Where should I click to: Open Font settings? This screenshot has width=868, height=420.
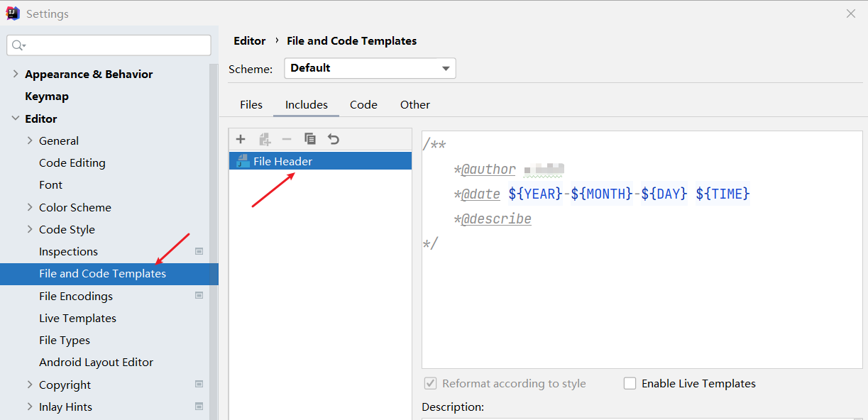click(50, 184)
